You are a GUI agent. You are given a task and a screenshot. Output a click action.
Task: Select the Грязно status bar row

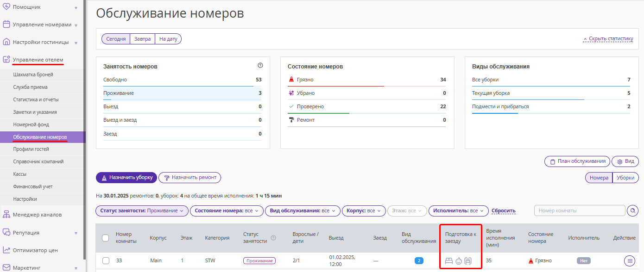(367, 80)
